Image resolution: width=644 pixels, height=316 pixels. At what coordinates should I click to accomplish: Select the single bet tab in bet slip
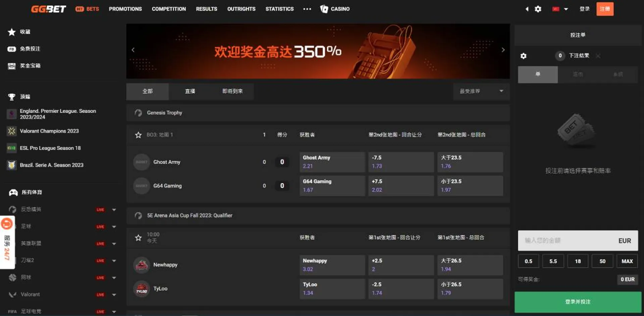(538, 74)
